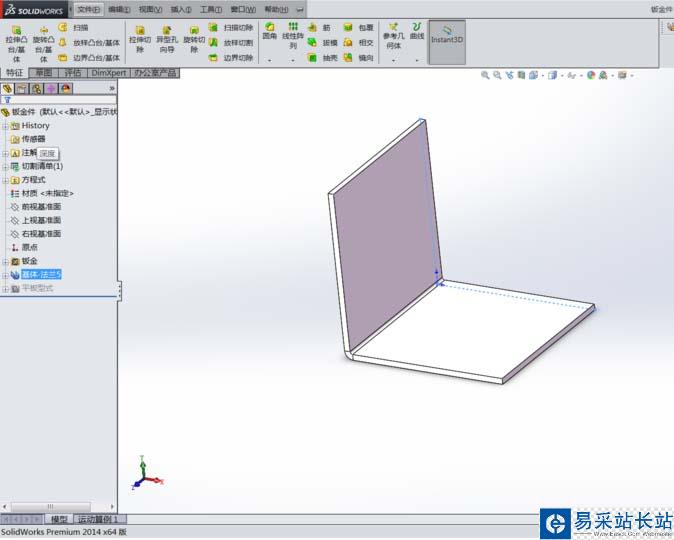Select the Shell (抽壳) tool
The height and width of the screenshot is (540, 674).
pyautogui.click(x=323, y=58)
